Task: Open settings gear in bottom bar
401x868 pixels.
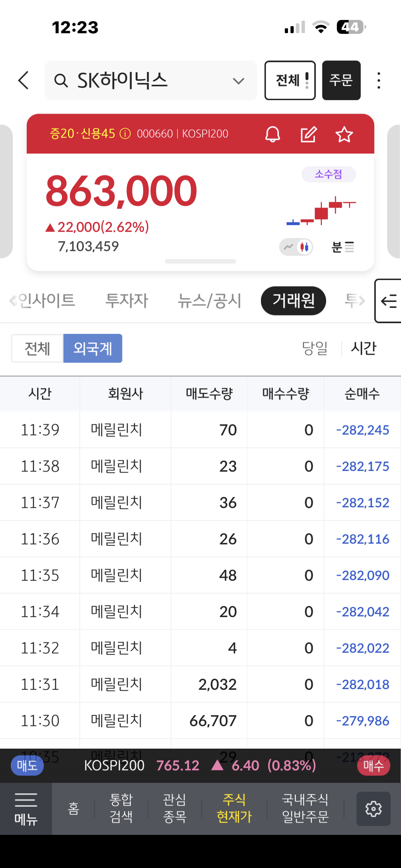Action: click(373, 808)
